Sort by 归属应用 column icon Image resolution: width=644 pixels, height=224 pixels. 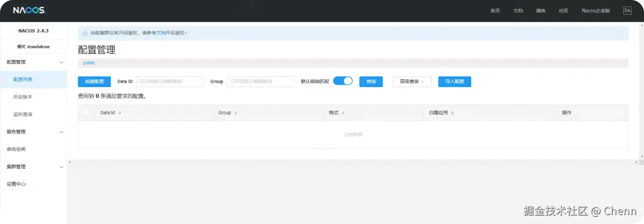(x=452, y=113)
